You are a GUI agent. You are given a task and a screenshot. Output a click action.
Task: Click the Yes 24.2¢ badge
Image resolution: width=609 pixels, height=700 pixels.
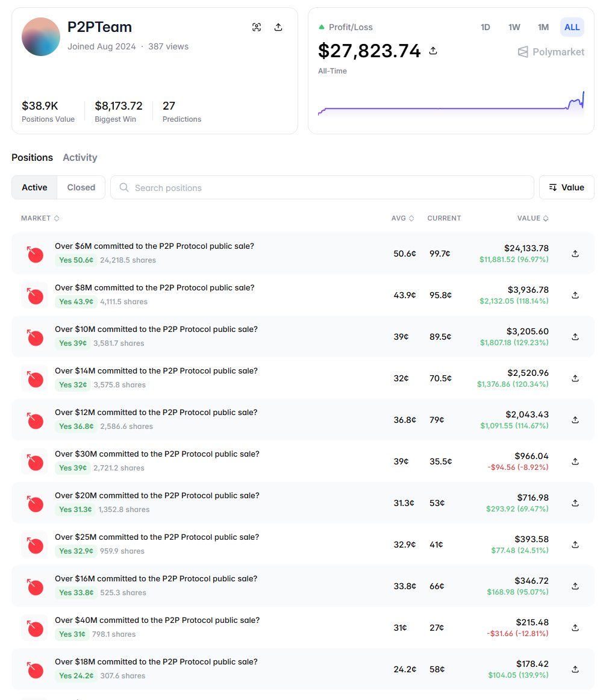(77, 675)
